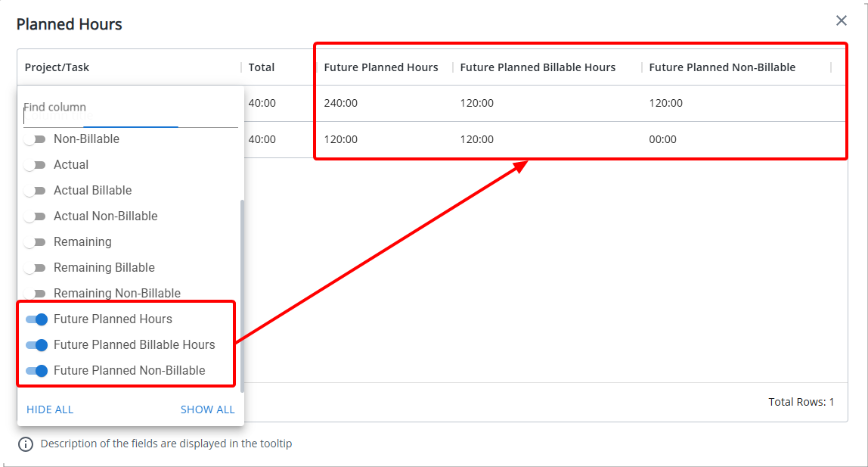The width and height of the screenshot is (868, 467).
Task: Enable the Actual column switch
Action: click(36, 165)
